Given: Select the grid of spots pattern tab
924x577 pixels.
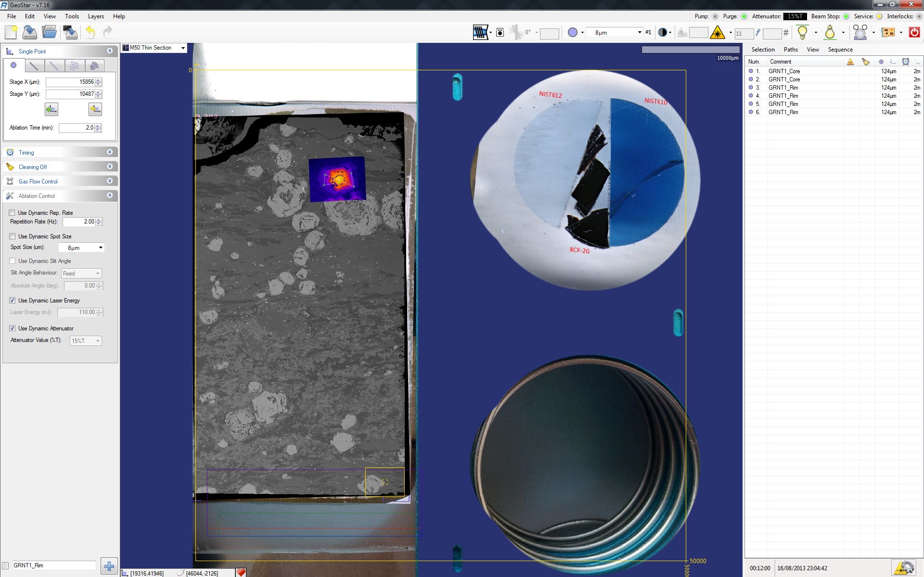Looking at the screenshot, I should pyautogui.click(x=74, y=66).
